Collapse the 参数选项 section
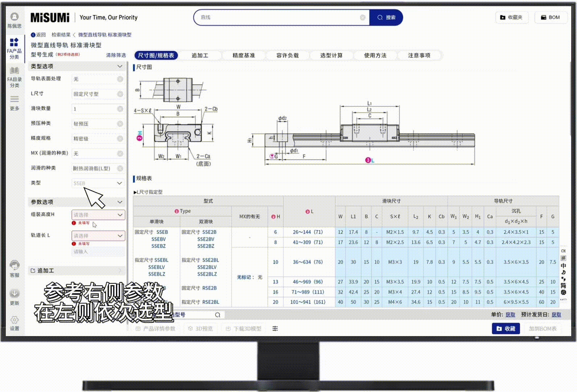The height and width of the screenshot is (392, 577). click(x=120, y=202)
